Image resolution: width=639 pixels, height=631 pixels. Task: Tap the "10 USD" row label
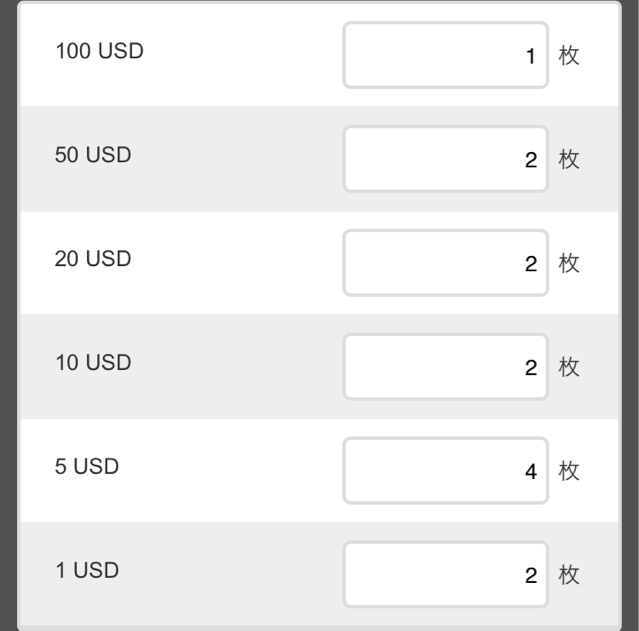coord(93,363)
